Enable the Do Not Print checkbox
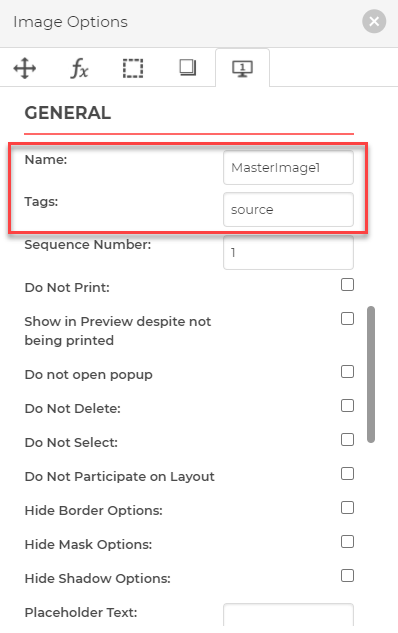The image size is (398, 633). (x=347, y=285)
